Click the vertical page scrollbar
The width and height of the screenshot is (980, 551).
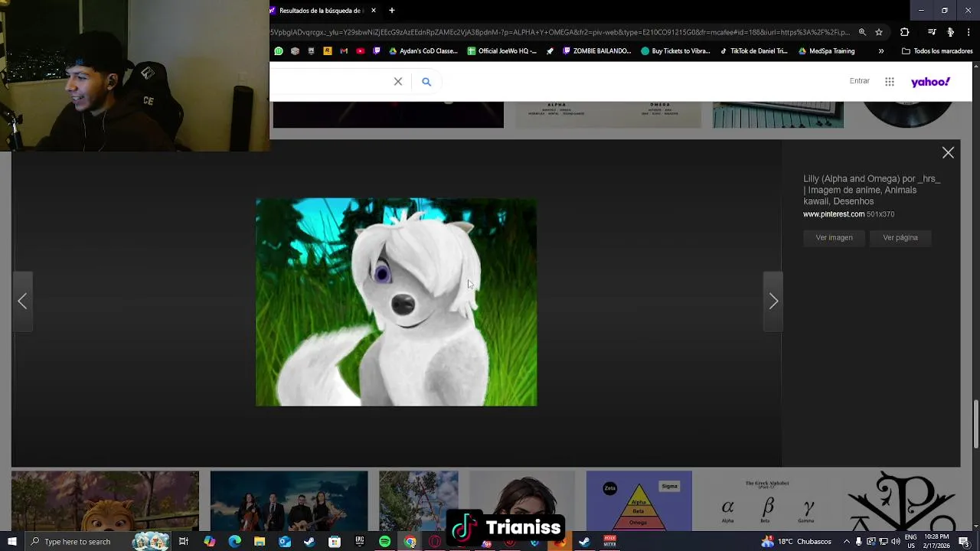pyautogui.click(x=975, y=423)
